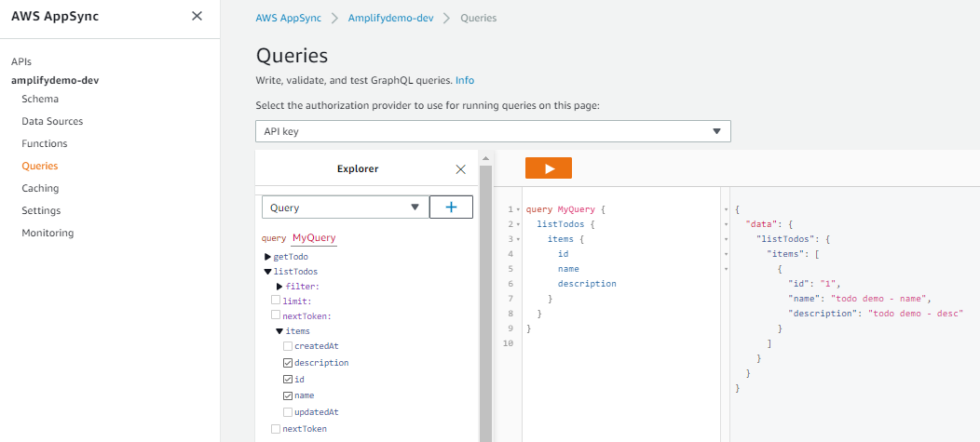
Task: Click the description line in query editor
Action: (587, 284)
